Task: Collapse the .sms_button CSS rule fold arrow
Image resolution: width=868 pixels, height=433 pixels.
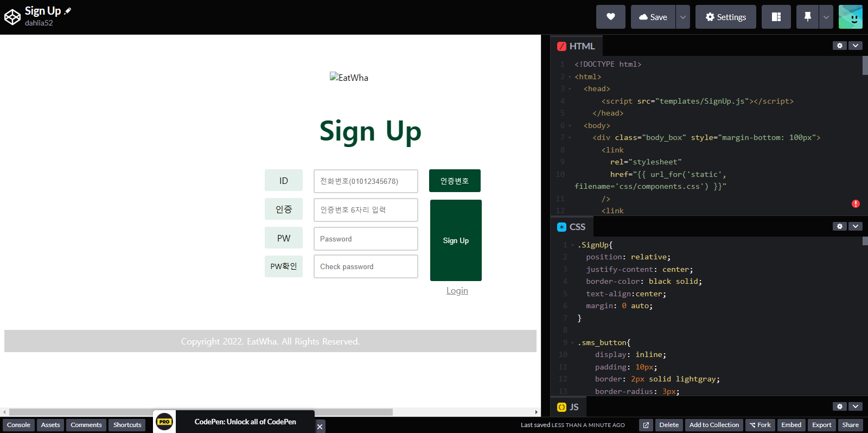Action: [572, 343]
